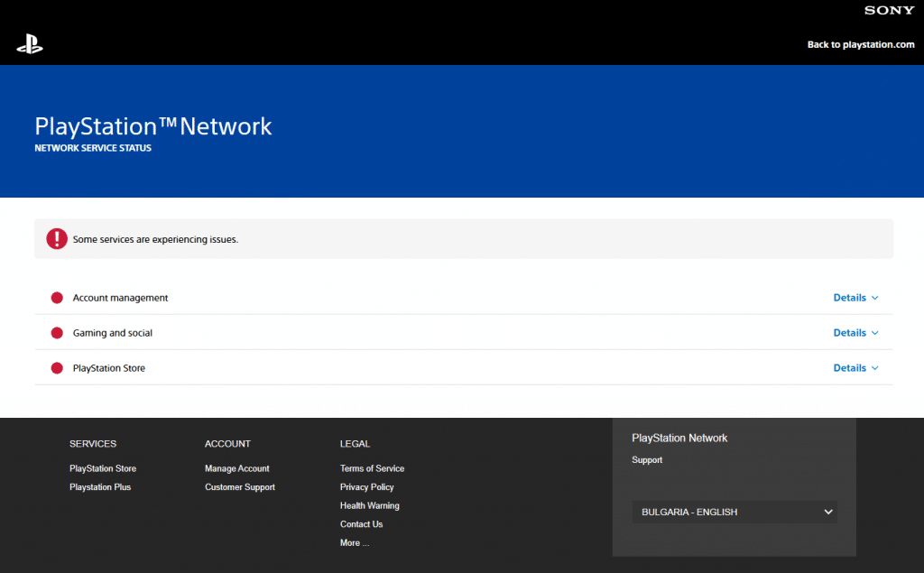View Terms of Service
The image size is (924, 573).
[x=372, y=468]
